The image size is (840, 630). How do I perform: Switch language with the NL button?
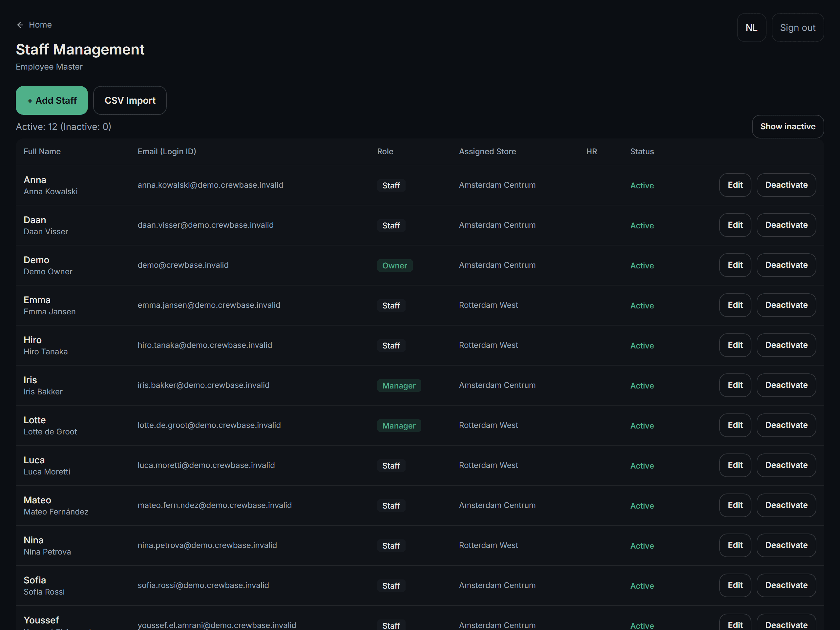[751, 28]
